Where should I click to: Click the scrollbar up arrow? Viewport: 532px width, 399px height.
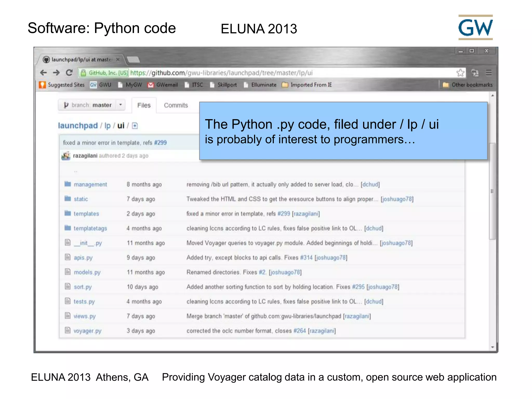pyautogui.click(x=492, y=96)
